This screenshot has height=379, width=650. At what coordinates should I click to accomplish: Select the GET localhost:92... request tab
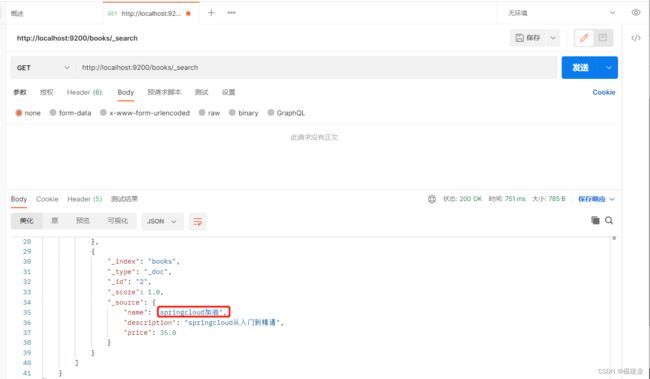[x=151, y=13]
